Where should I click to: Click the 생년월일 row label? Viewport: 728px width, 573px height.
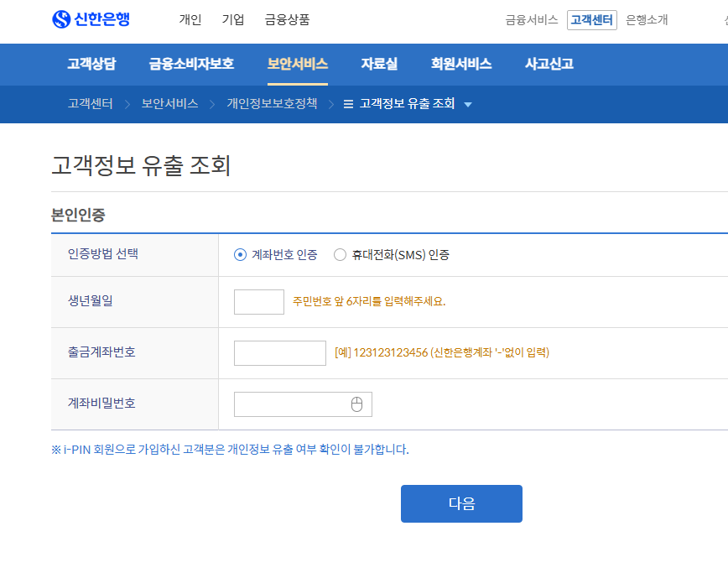pyautogui.click(x=91, y=301)
